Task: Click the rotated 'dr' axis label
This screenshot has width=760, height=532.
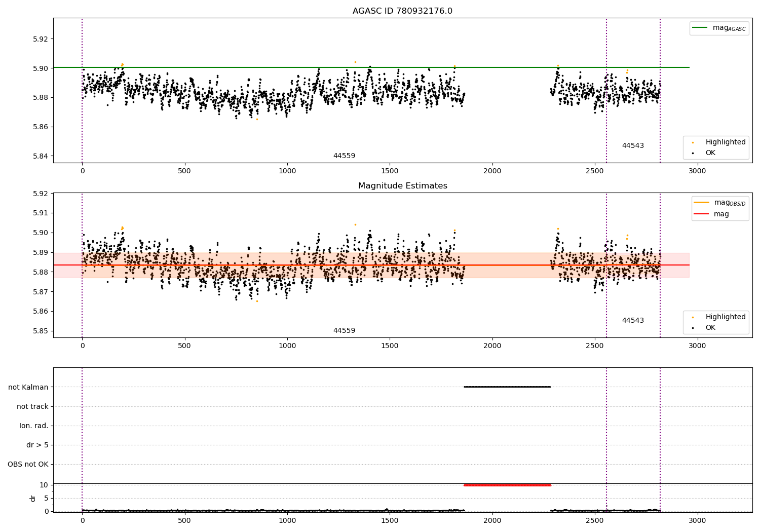Action: coord(33,498)
